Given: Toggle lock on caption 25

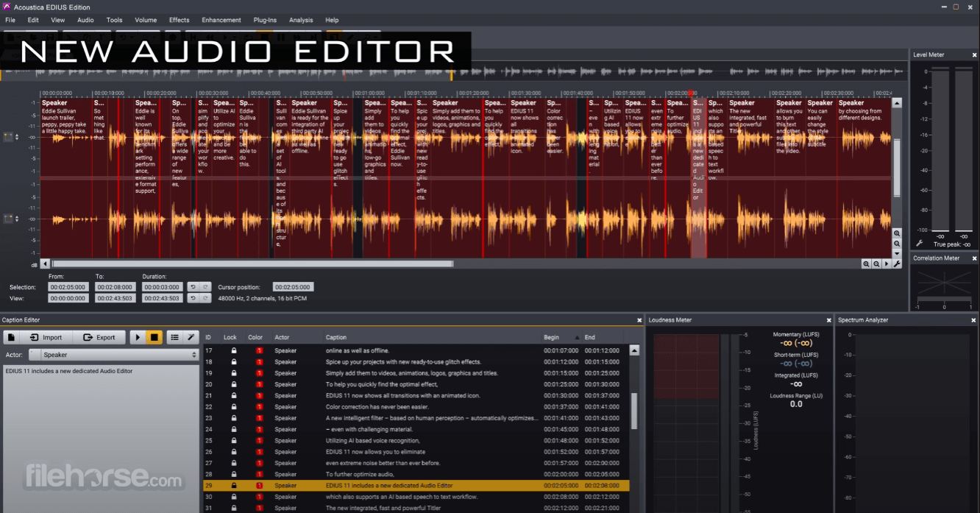Looking at the screenshot, I should tap(234, 441).
